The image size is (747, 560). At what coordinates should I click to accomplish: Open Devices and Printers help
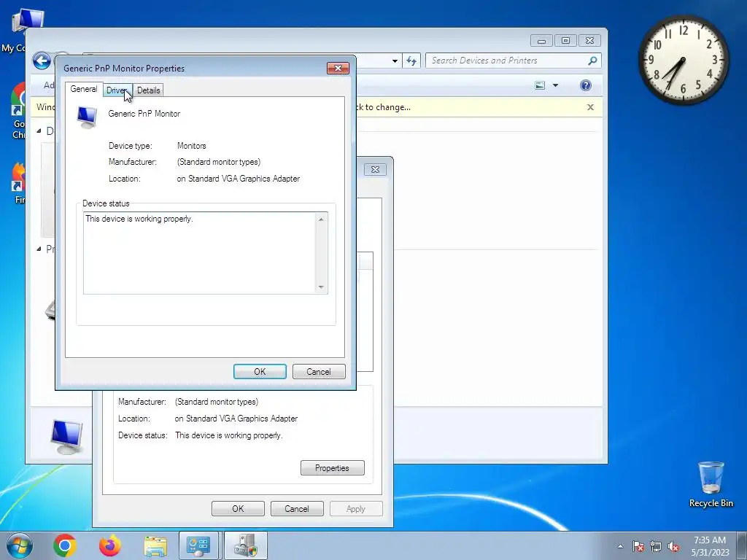pos(586,85)
